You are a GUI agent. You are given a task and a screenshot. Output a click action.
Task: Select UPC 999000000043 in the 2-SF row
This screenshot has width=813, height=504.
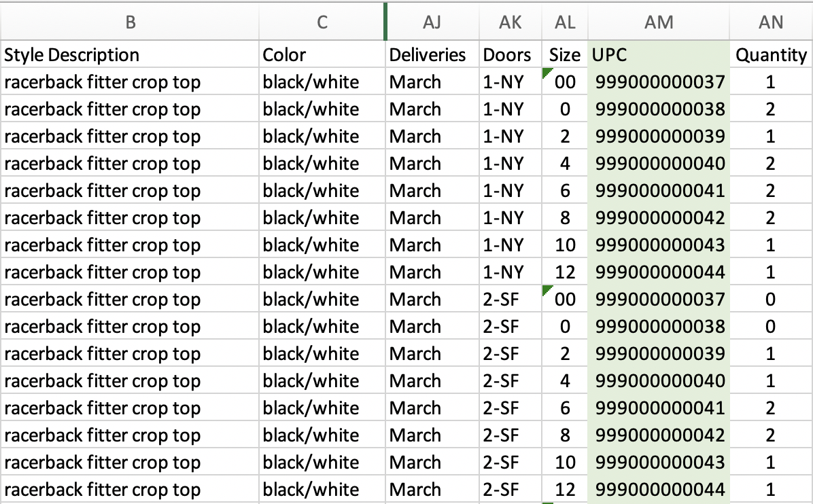(659, 462)
